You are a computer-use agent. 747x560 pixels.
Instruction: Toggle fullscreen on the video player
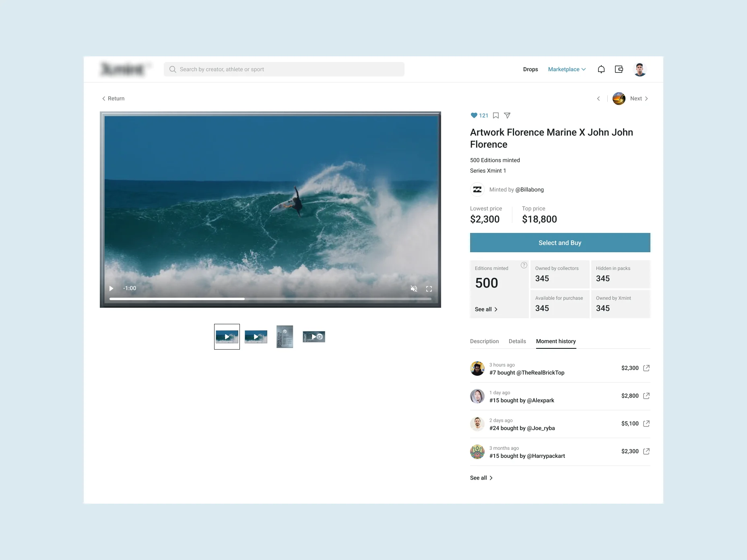[x=429, y=288]
